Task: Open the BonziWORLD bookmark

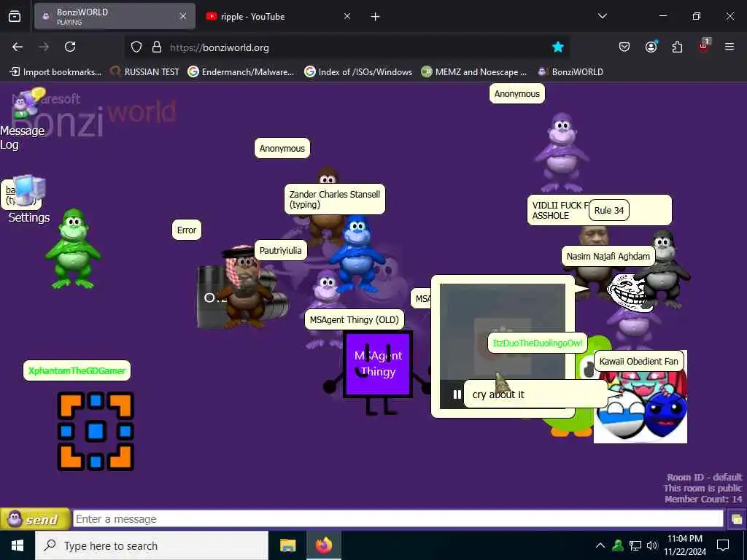Action: pyautogui.click(x=570, y=72)
